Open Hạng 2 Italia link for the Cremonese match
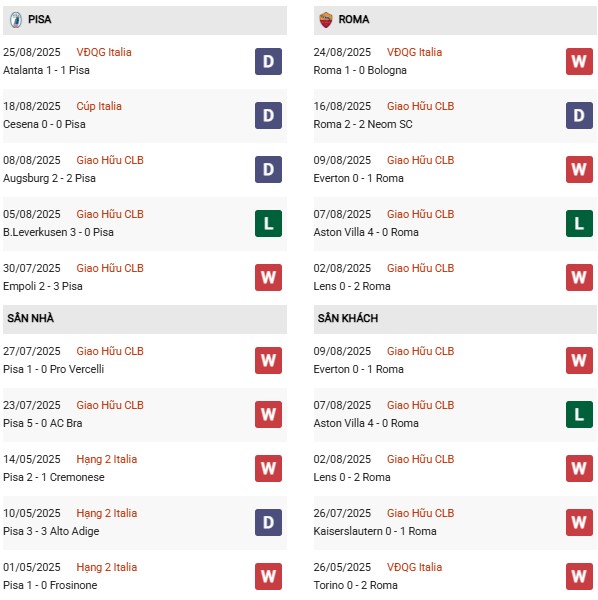 106,459
